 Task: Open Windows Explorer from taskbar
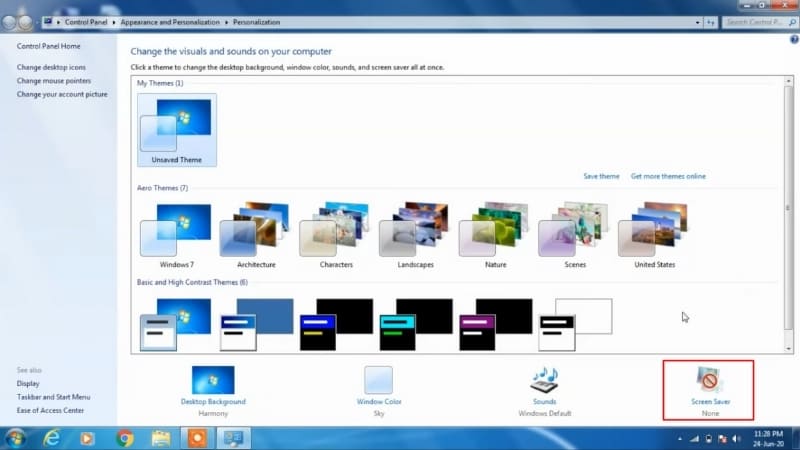pyautogui.click(x=161, y=438)
